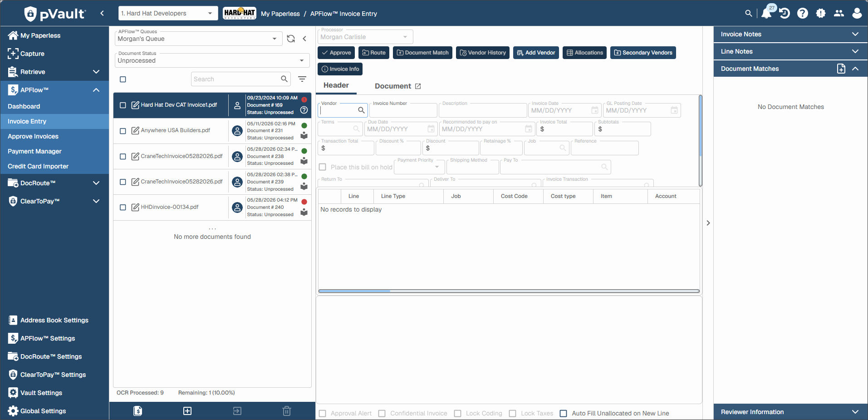
Task: Collapse the right side panel arrow
Action: 708,223
